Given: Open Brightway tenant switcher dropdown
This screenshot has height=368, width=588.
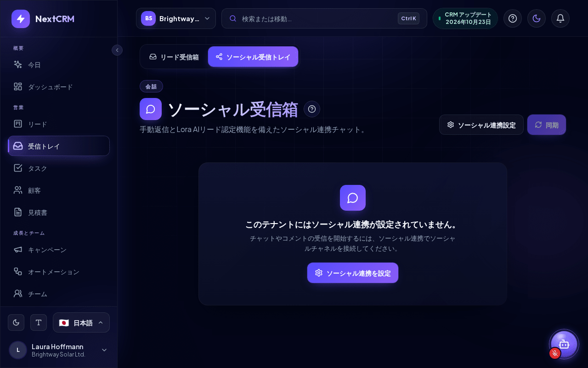Looking at the screenshot, I should tap(176, 18).
